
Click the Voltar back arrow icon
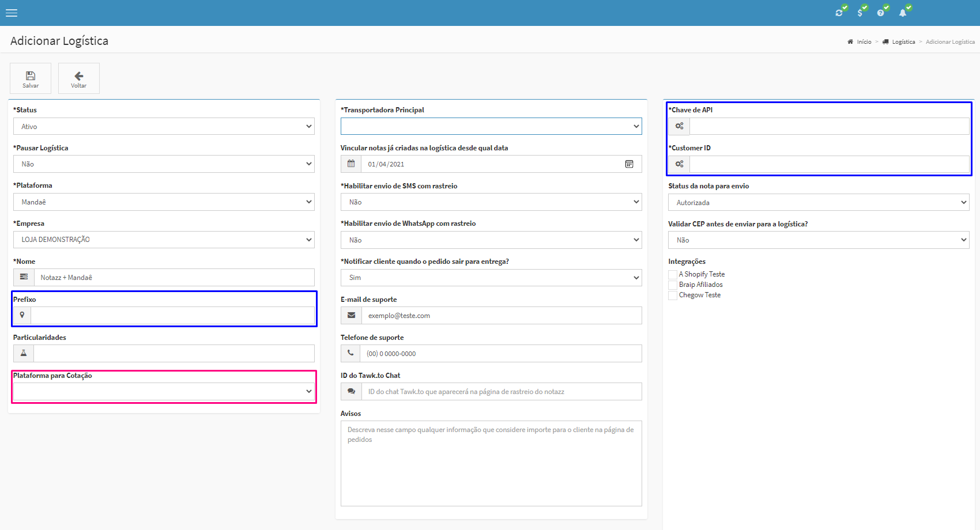[79, 75]
